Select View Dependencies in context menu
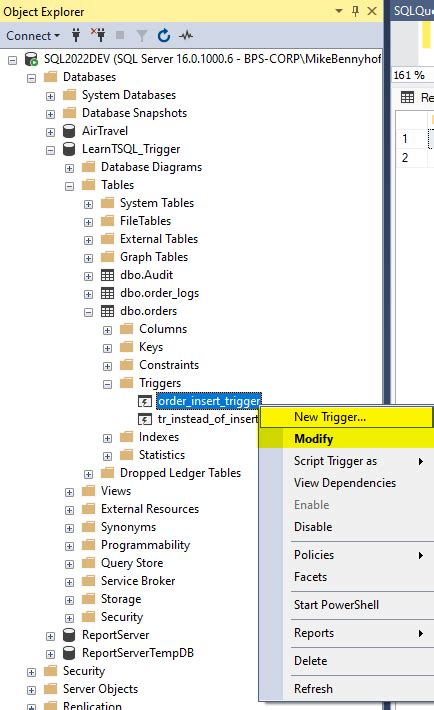This screenshot has height=710, width=434. (x=347, y=483)
